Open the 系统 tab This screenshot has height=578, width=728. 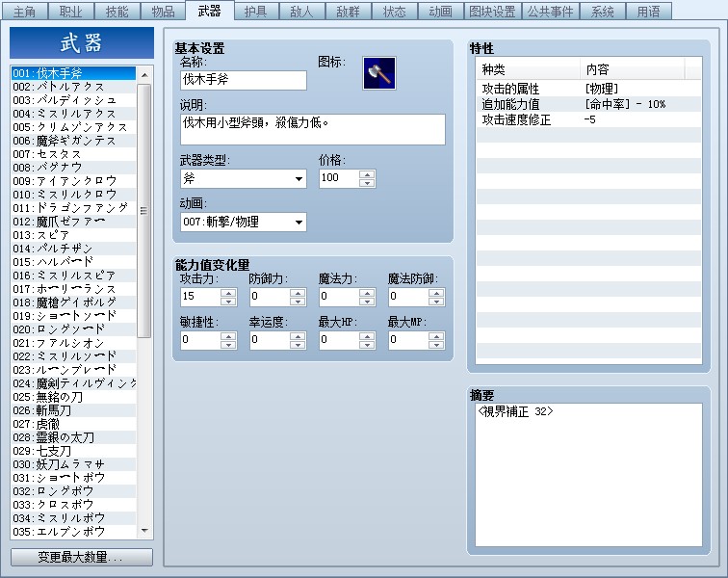tap(602, 12)
